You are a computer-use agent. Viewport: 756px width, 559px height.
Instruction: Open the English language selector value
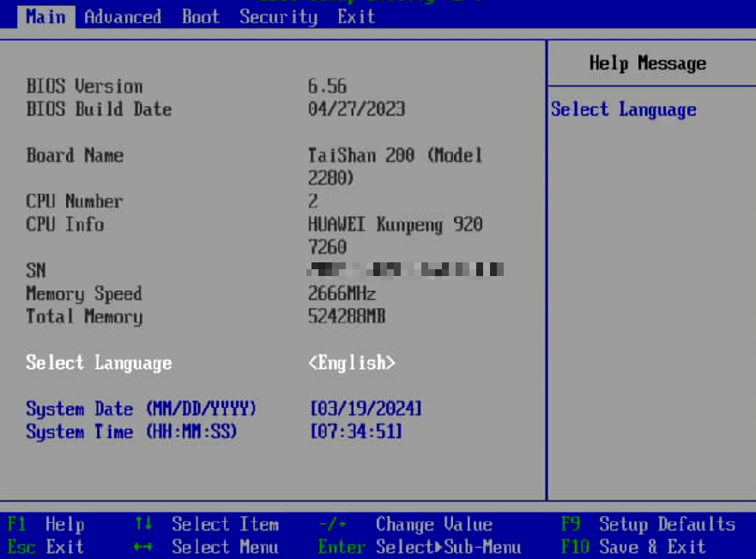(352, 363)
